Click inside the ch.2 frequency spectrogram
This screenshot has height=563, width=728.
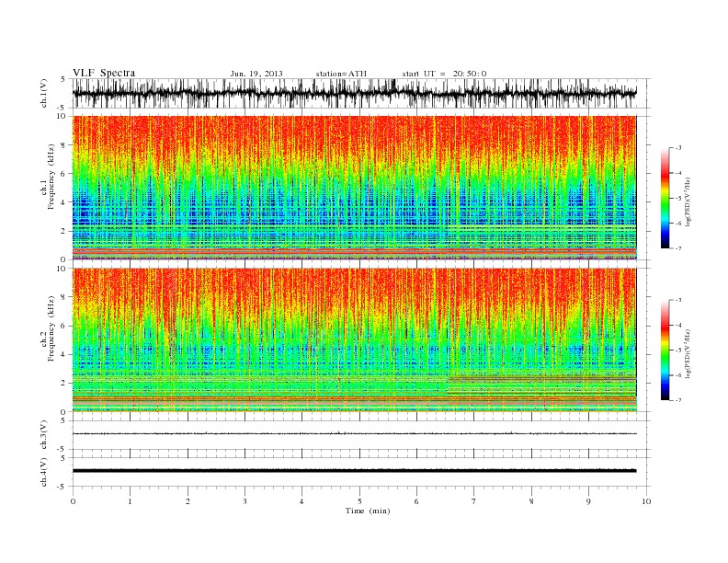pos(355,339)
